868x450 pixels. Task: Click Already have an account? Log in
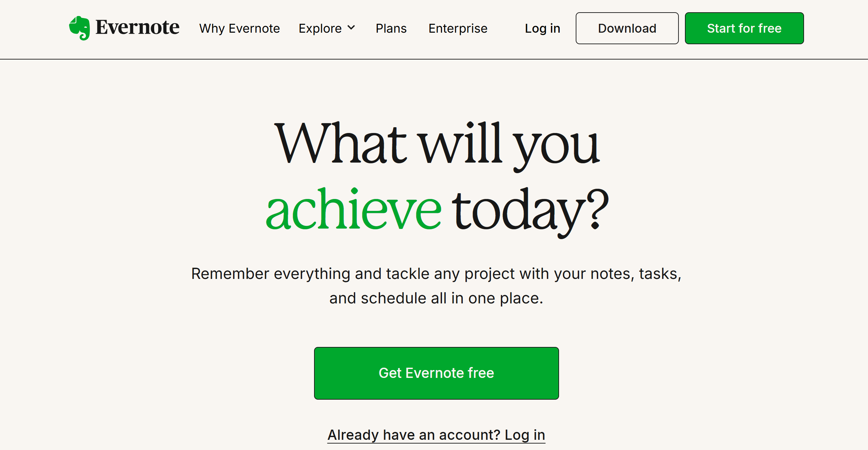pyautogui.click(x=436, y=434)
